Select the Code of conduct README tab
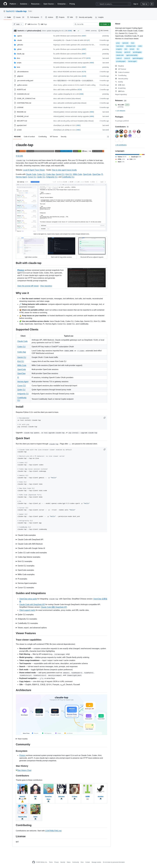This screenshot has width=157, height=868. pyautogui.click(x=29, y=136)
